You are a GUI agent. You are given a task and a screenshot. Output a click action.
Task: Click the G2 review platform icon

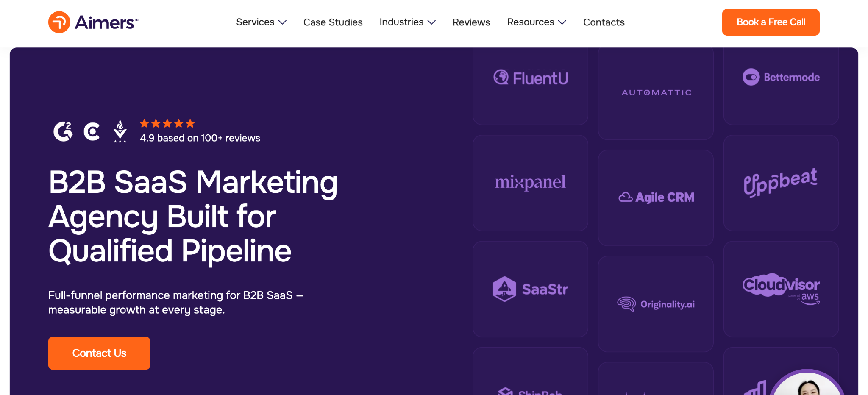click(63, 131)
